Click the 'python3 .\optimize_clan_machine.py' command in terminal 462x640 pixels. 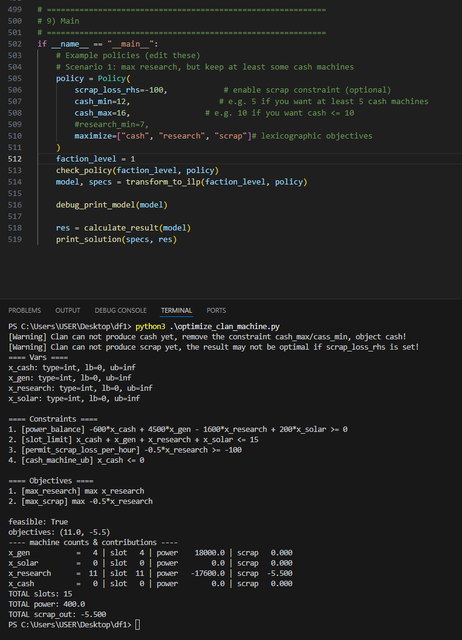click(207, 327)
